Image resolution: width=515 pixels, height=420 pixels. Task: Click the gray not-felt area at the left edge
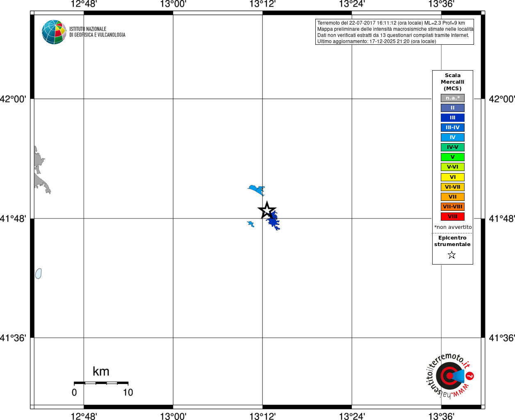coord(41,170)
